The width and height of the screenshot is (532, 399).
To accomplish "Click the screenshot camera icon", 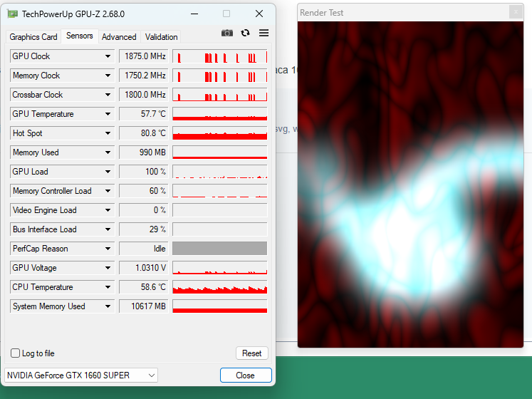I will click(227, 33).
